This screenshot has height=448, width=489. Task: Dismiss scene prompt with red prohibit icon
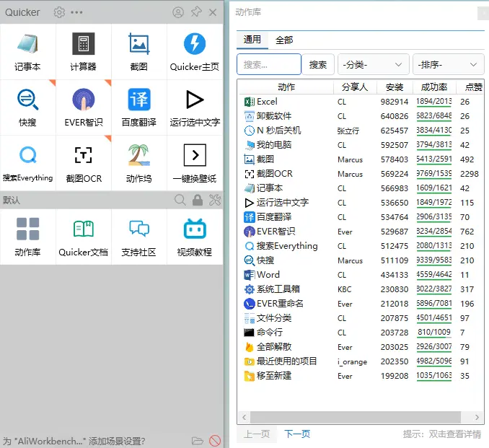[x=215, y=441]
